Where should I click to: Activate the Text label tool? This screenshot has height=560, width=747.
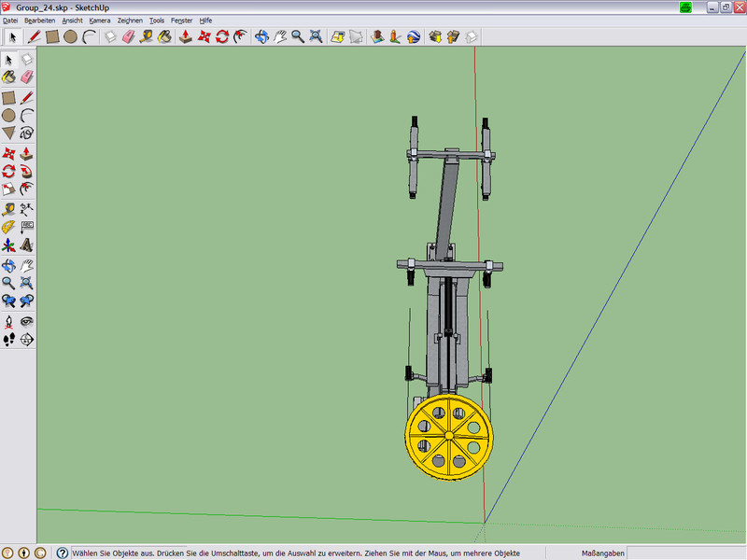point(27,227)
